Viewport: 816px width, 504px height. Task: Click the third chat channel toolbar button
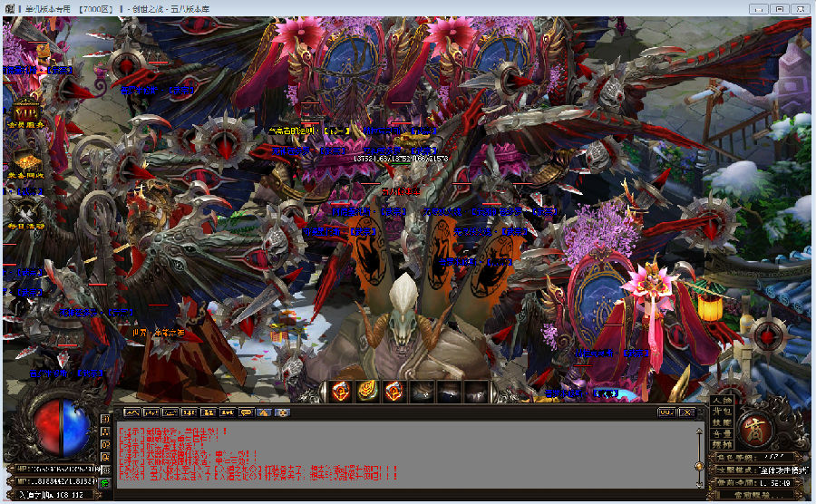[x=170, y=412]
